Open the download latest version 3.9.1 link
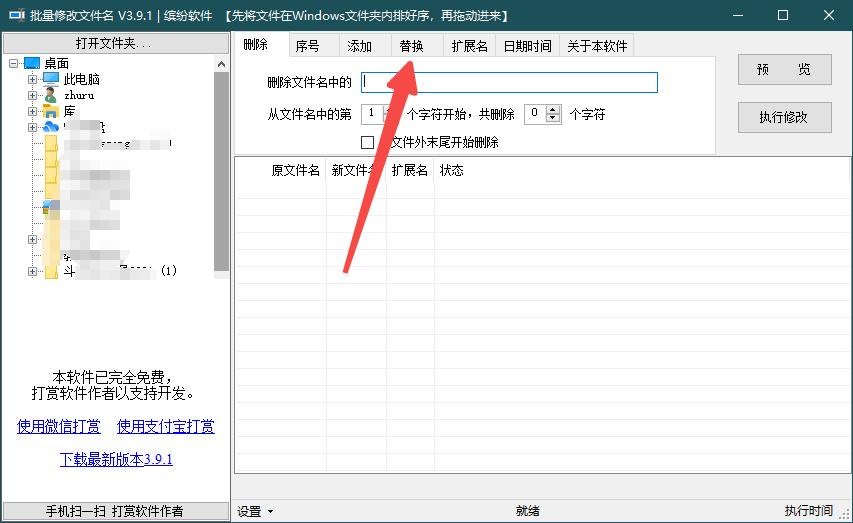 coord(116,459)
